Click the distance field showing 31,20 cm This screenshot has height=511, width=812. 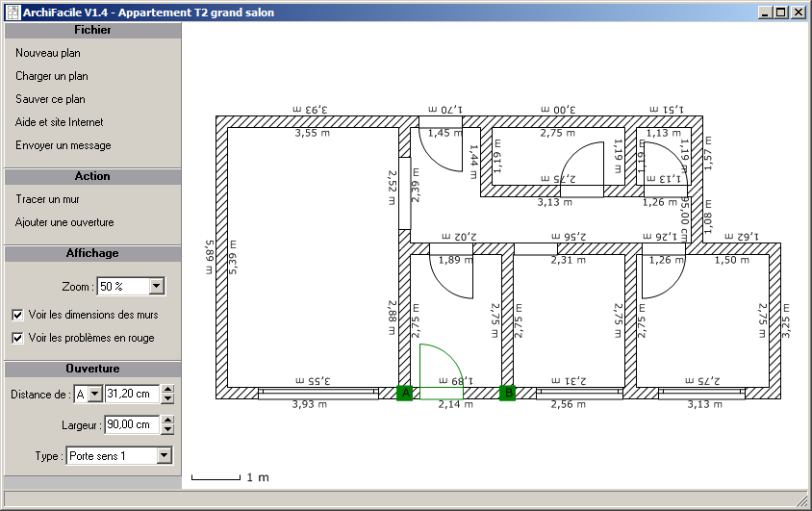pos(132,394)
